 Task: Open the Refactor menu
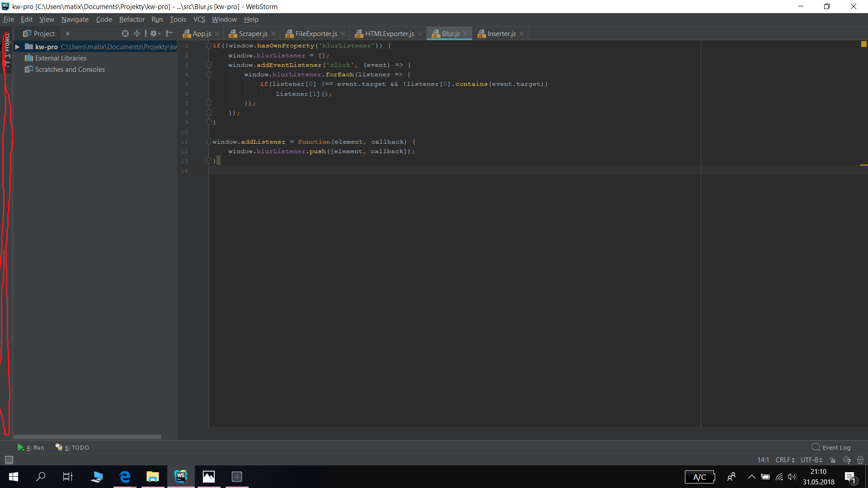click(x=132, y=19)
